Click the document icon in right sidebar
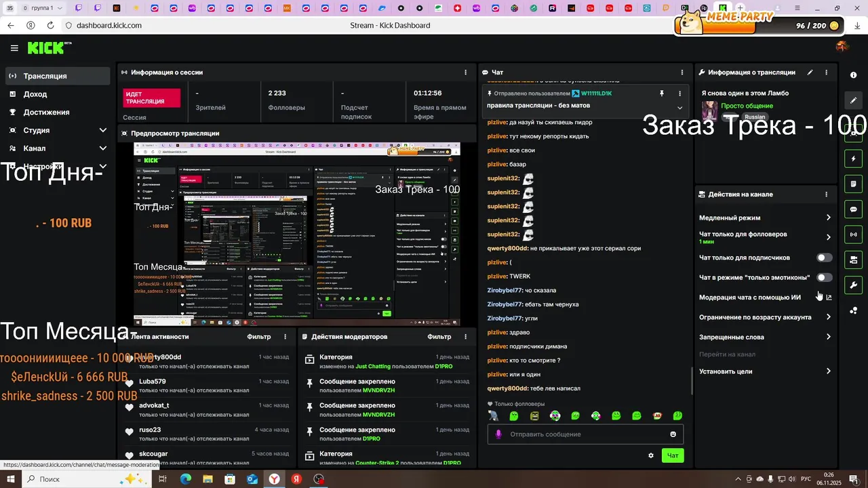This screenshot has height=488, width=868. point(854,184)
